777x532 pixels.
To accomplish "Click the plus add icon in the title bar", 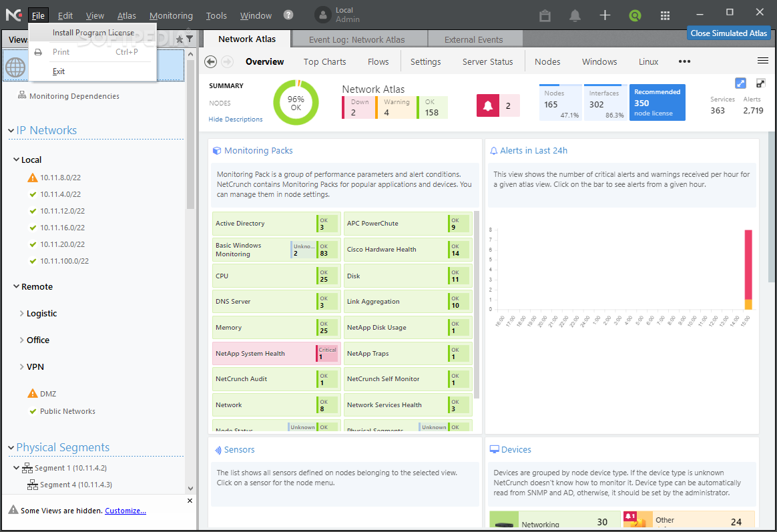I will 605,15.
